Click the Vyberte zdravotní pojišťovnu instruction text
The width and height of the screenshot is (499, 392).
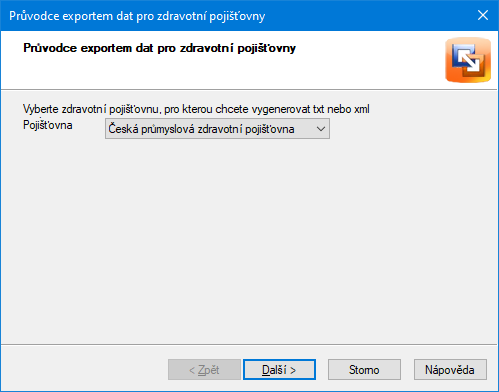point(196,109)
